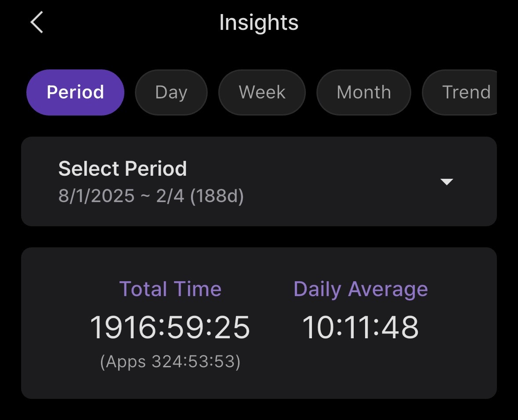The width and height of the screenshot is (518, 420).
Task: Tap the tab strip gap between Day and Week
Action: (x=213, y=92)
